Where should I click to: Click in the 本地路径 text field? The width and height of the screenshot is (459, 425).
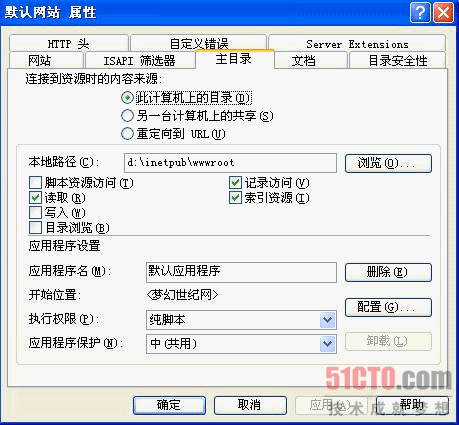pyautogui.click(x=230, y=163)
